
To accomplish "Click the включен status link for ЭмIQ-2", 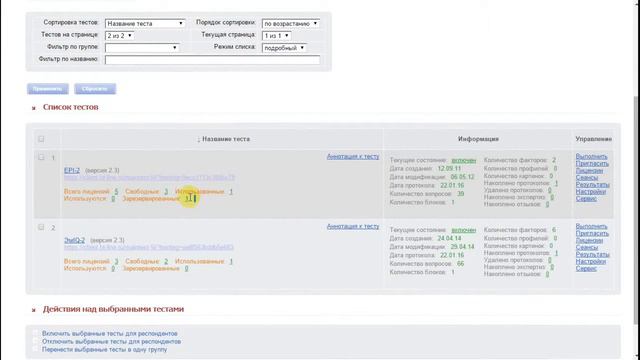I will pyautogui.click(x=464, y=230).
